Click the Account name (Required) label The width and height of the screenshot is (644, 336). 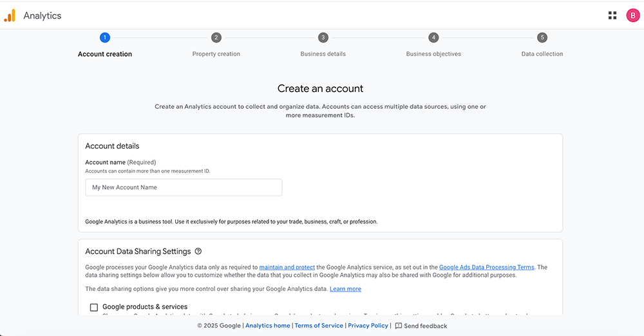120,162
